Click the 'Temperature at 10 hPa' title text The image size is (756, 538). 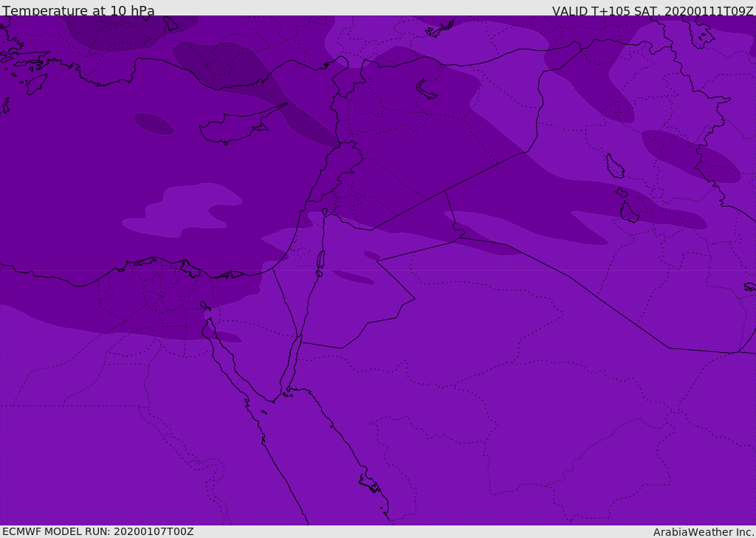(x=78, y=10)
